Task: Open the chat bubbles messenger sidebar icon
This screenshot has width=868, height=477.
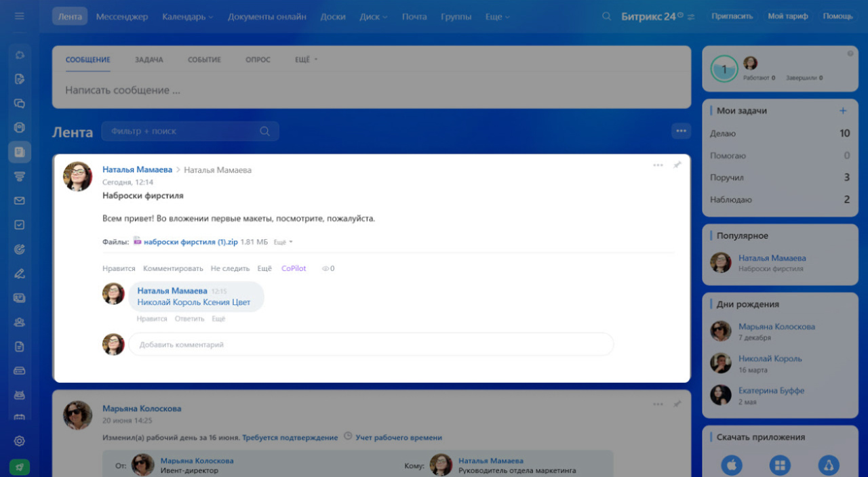Action: (19, 104)
